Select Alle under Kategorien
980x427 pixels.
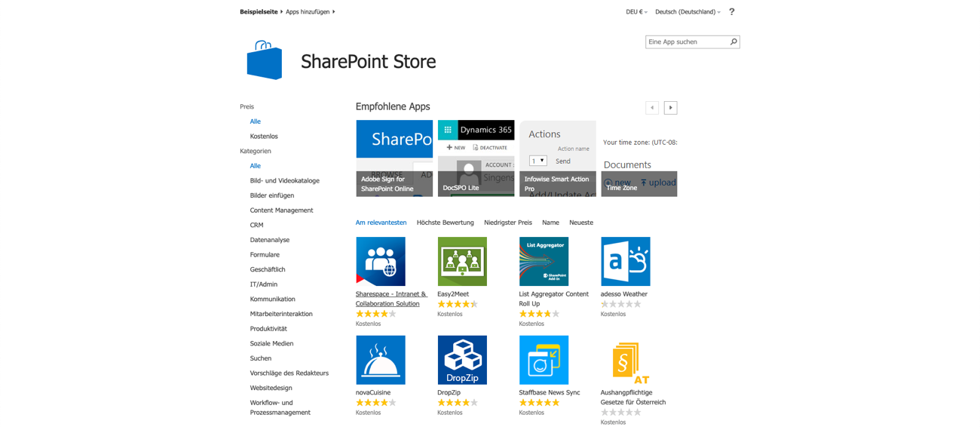[256, 166]
